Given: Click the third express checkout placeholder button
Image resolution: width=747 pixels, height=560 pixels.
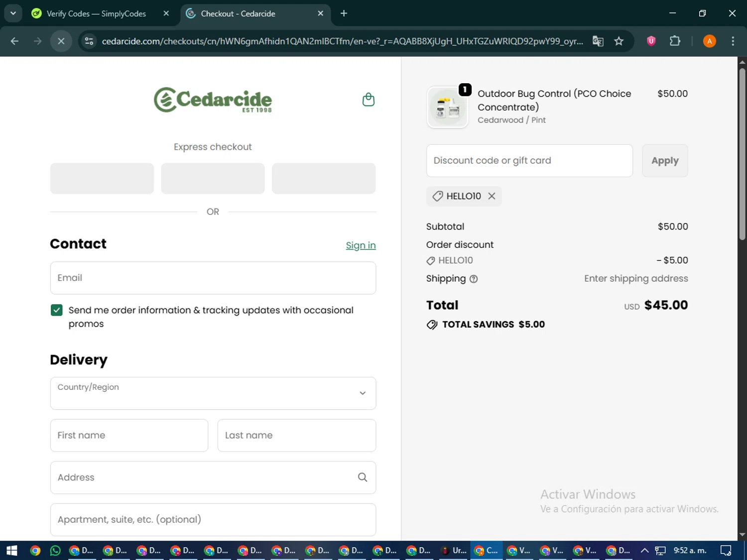Looking at the screenshot, I should pyautogui.click(x=324, y=178).
